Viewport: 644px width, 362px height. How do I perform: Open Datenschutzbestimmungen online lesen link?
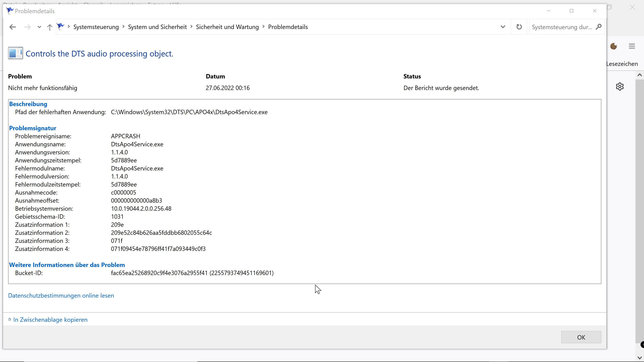[61, 295]
